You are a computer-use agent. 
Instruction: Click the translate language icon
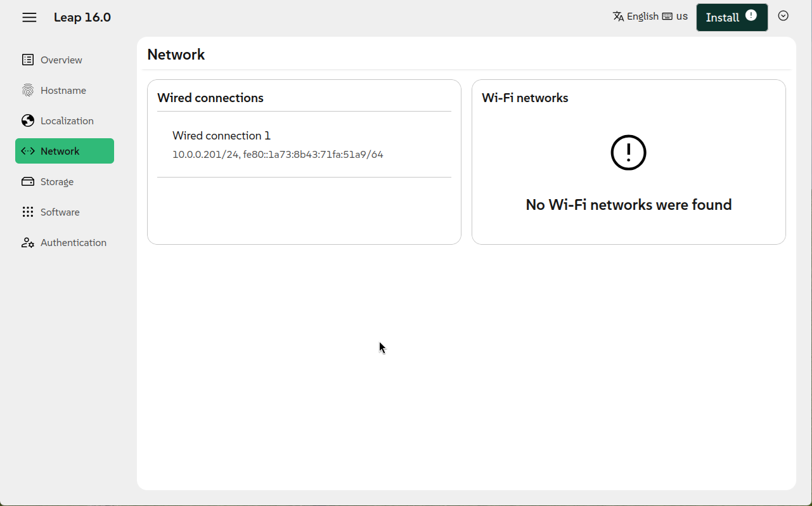618,16
